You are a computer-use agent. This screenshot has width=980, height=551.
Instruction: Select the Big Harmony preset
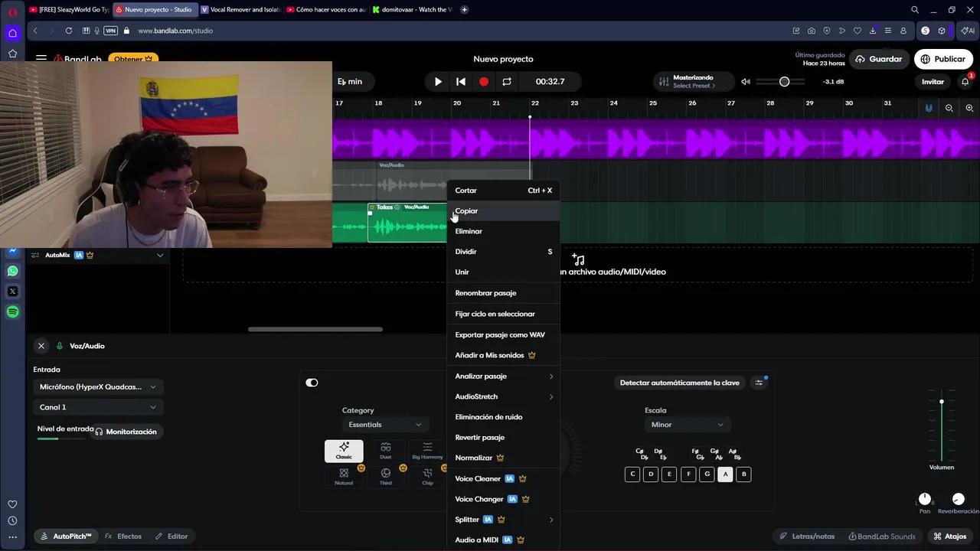(426, 452)
